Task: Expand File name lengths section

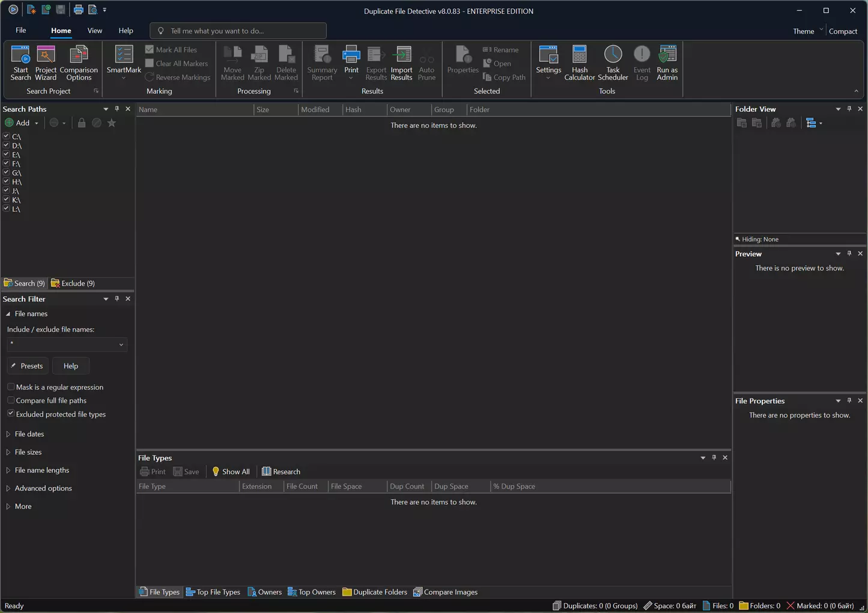Action: click(8, 470)
